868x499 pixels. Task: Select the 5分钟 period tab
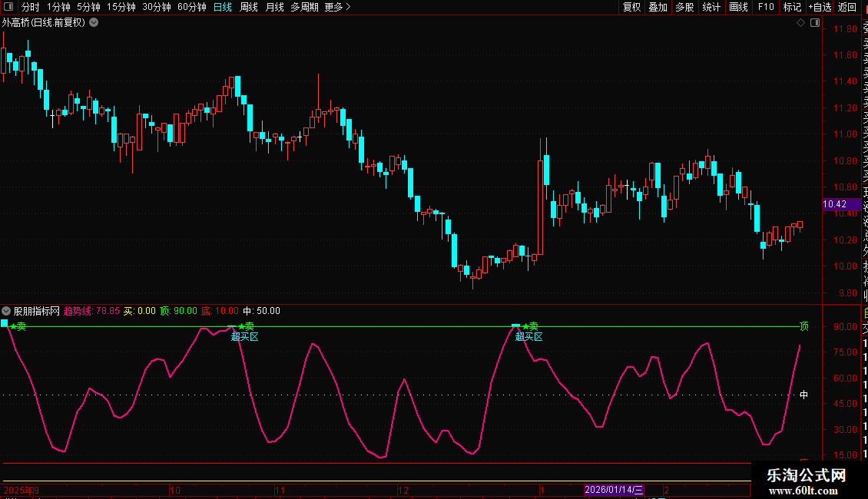88,7
